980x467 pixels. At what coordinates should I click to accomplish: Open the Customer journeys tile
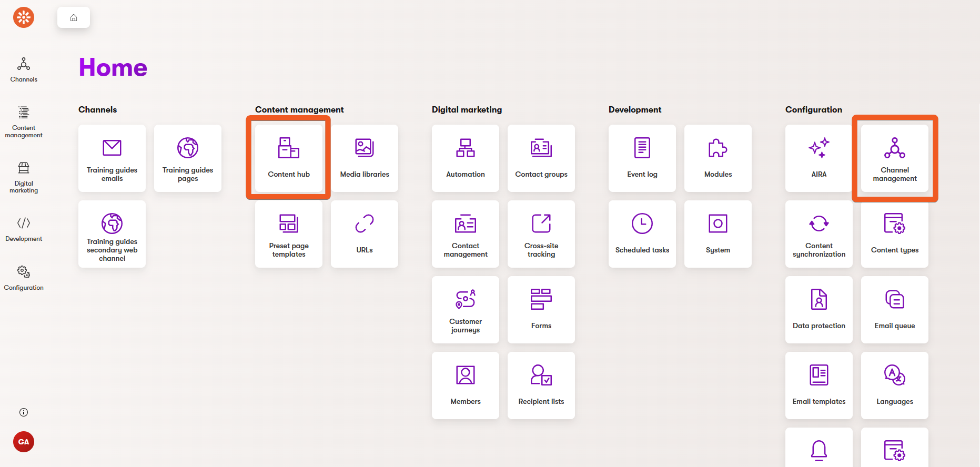(x=466, y=310)
